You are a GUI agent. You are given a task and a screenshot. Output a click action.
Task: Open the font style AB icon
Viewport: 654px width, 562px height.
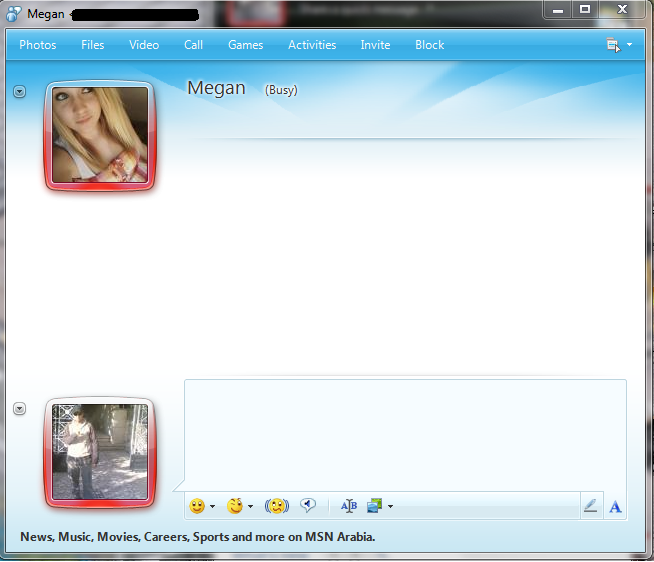coord(348,506)
